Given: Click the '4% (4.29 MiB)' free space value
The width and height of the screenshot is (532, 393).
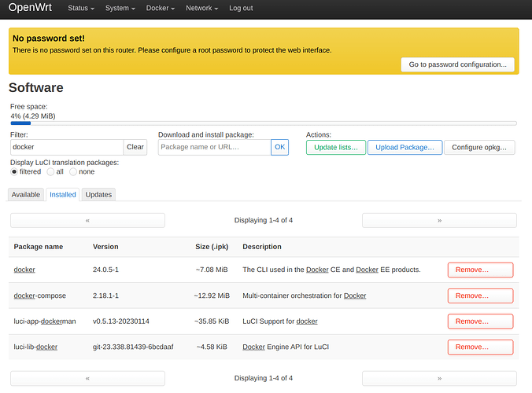Looking at the screenshot, I should pos(33,116).
